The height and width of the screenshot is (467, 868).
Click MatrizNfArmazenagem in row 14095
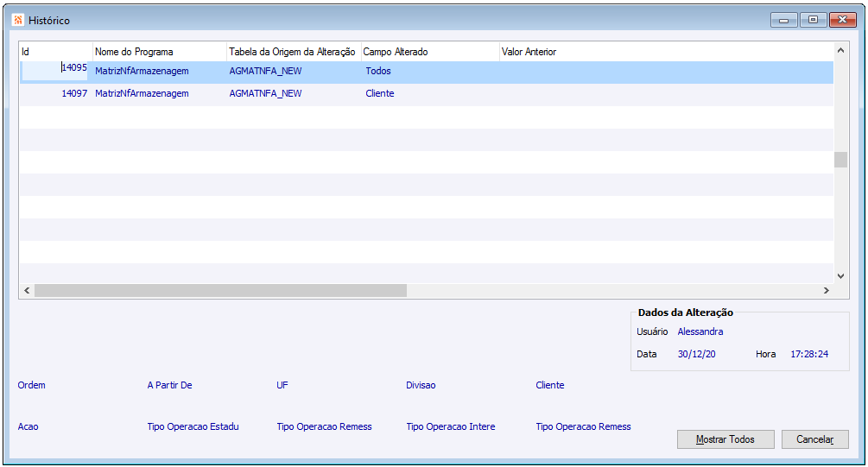tap(142, 71)
